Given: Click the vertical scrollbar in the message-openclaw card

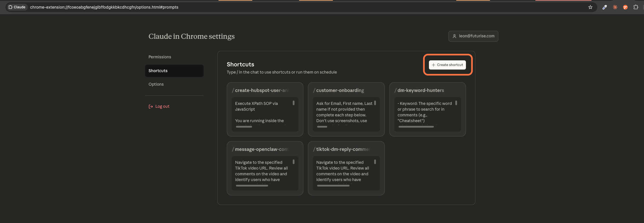Looking at the screenshot, I should (x=294, y=162).
